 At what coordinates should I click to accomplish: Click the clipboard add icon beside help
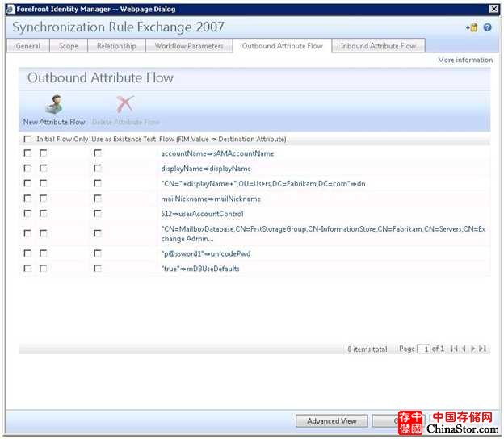click(472, 27)
